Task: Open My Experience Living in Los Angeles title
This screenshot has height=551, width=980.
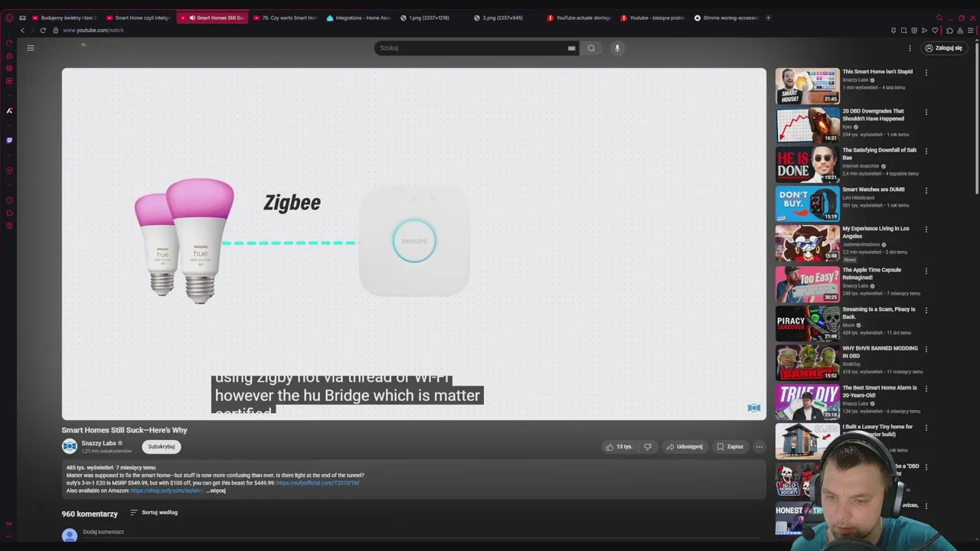Action: (x=876, y=233)
